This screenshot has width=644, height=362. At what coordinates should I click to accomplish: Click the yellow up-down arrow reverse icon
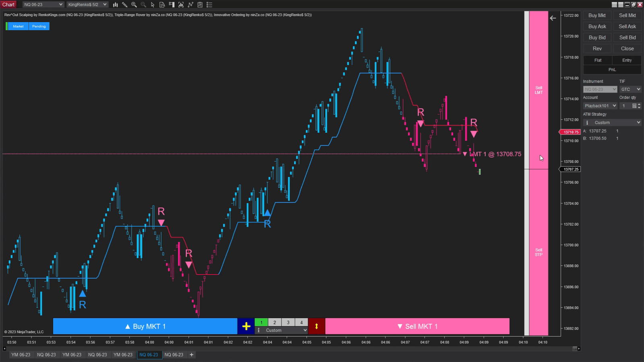click(x=316, y=326)
